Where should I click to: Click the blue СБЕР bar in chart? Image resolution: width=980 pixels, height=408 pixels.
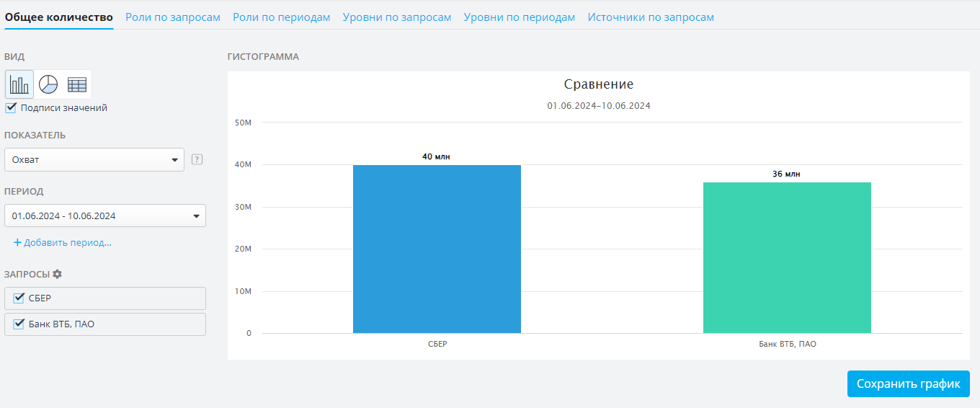(437, 249)
